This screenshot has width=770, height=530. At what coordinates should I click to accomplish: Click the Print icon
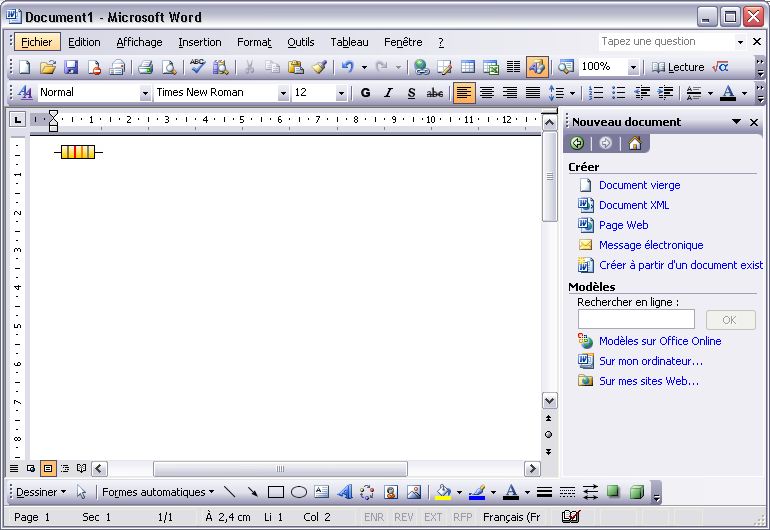tap(145, 67)
